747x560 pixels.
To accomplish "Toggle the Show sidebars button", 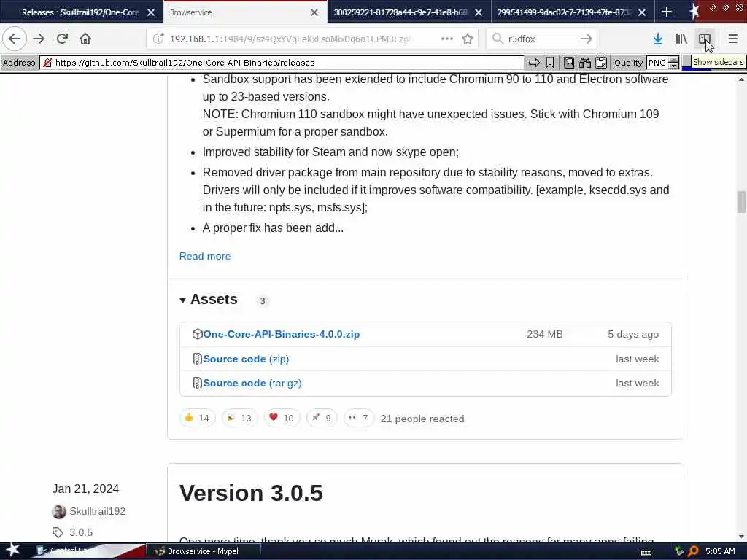I will (705, 39).
